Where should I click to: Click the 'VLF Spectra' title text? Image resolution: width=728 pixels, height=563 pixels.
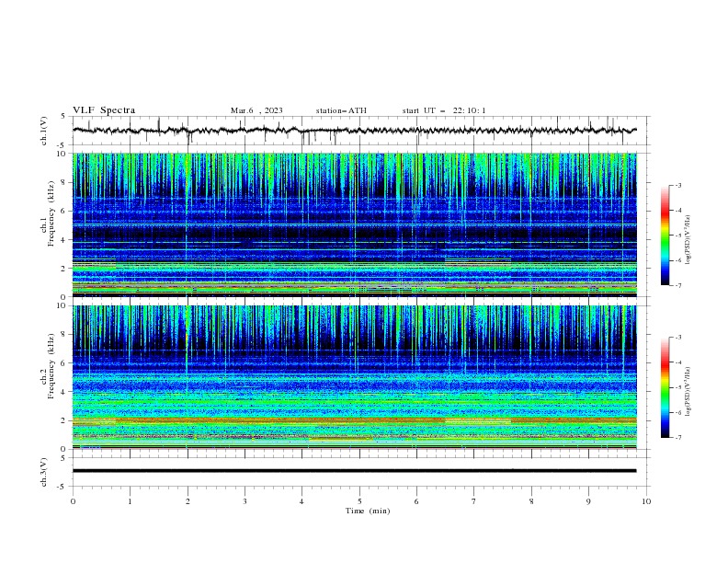tap(104, 110)
